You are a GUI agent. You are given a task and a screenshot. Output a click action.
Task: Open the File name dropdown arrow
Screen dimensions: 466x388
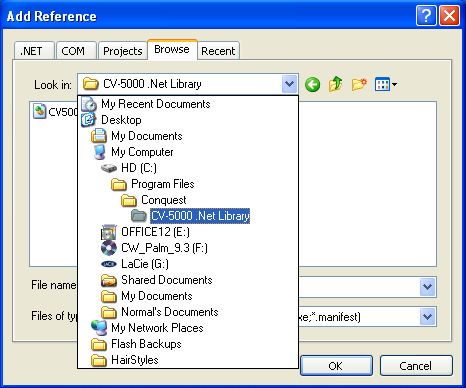point(427,287)
